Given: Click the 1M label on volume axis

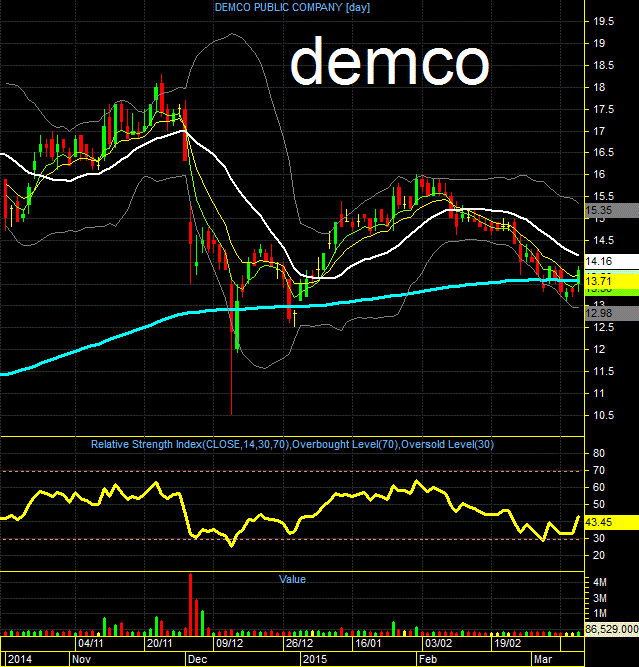Looking at the screenshot, I should pos(600,613).
